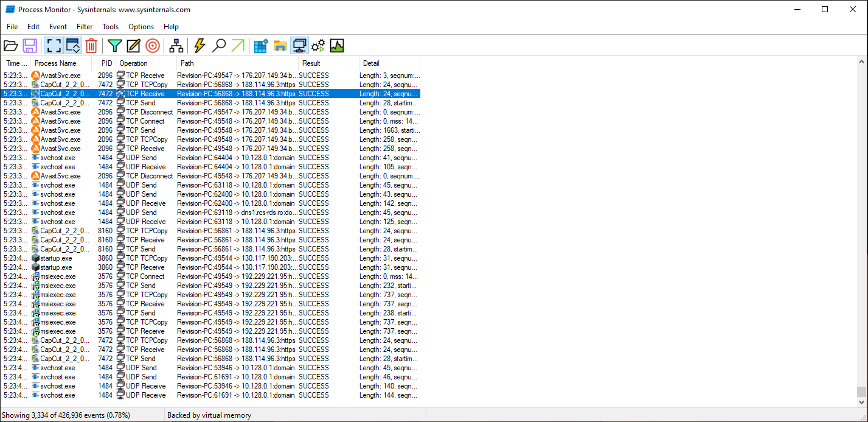The height and width of the screenshot is (422, 868).
Task: Open the File menu
Action: pyautogui.click(x=12, y=27)
